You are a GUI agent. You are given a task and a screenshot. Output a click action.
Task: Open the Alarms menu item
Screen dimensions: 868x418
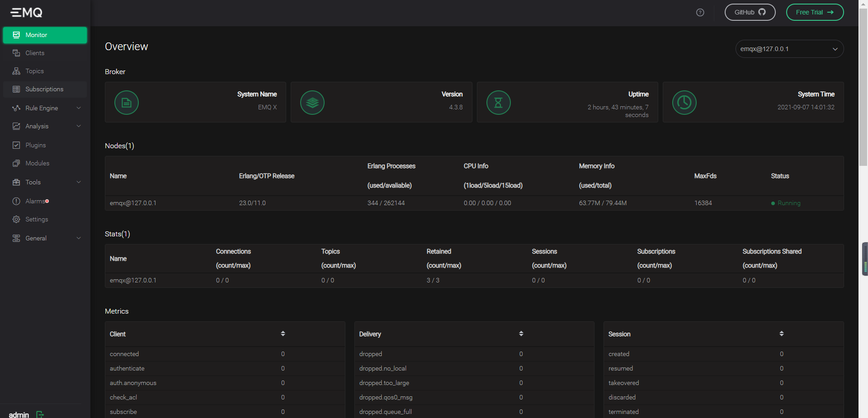(45, 201)
